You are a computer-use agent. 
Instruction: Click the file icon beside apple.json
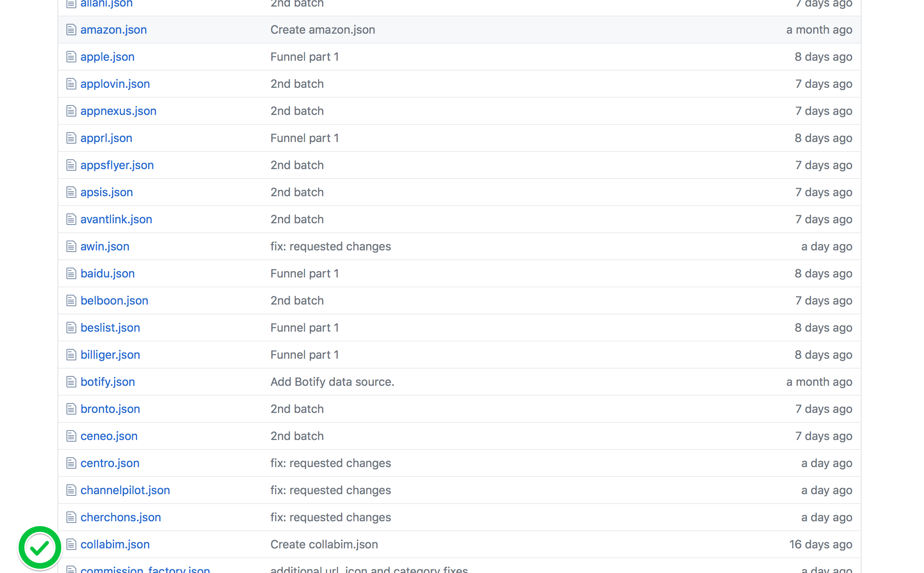(71, 57)
